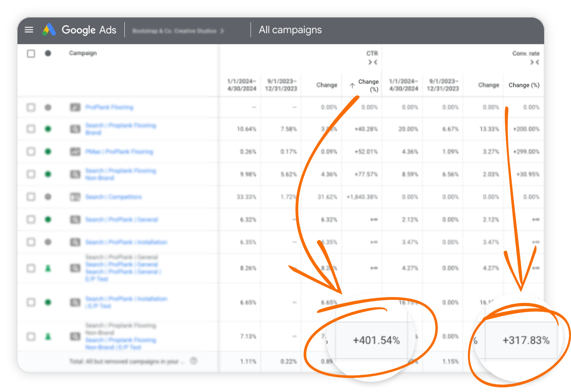Open the hamburger main menu
This screenshot has width=571, height=392.
[x=29, y=30]
